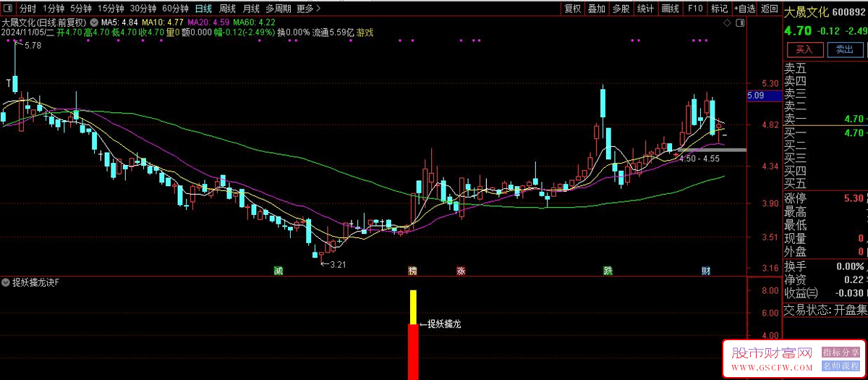Click the 外盘 row in quote panel

[x=825, y=252]
